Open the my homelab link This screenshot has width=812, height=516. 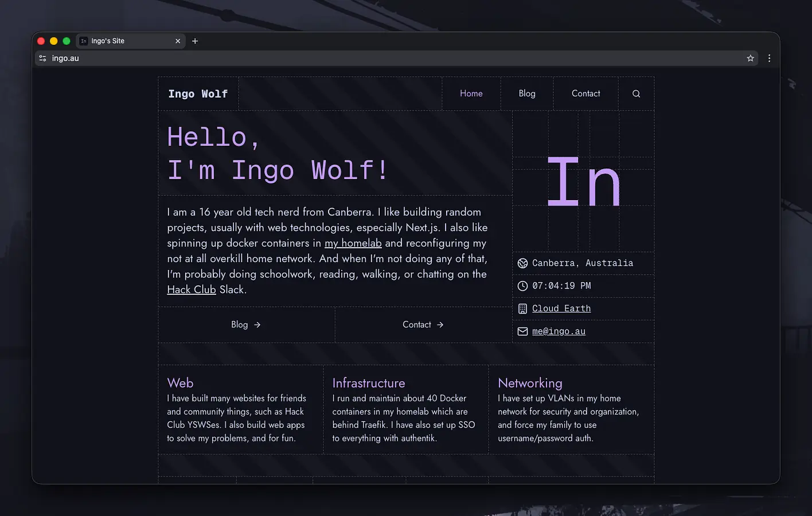353,243
